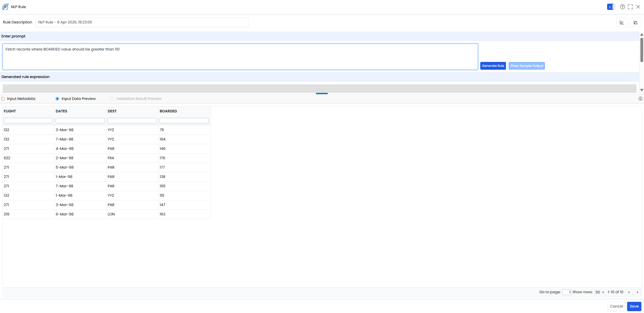Viewport: 644px width, 313px height.
Task: Close the NLP Rule dialog
Action: click(638, 7)
